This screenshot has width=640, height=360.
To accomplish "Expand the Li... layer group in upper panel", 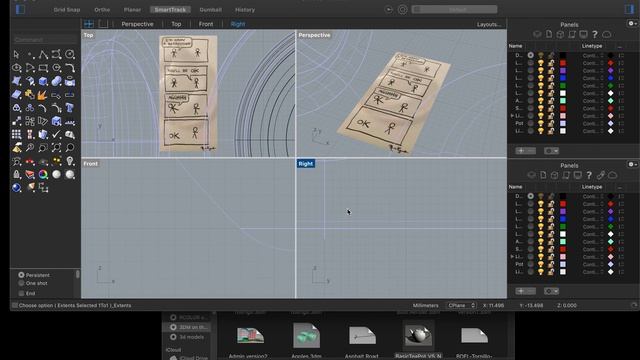I will pyautogui.click(x=512, y=116).
